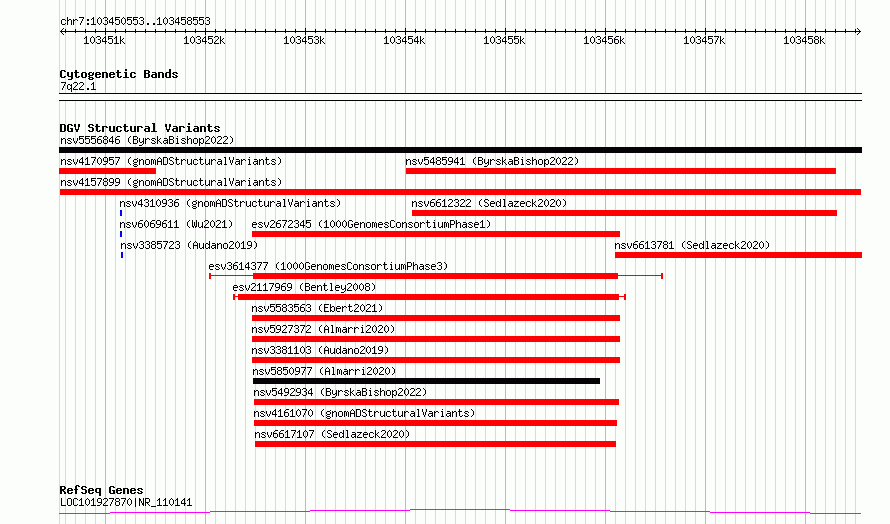
Task: Click the red nsv5927372 variant bar
Action: [x=436, y=339]
